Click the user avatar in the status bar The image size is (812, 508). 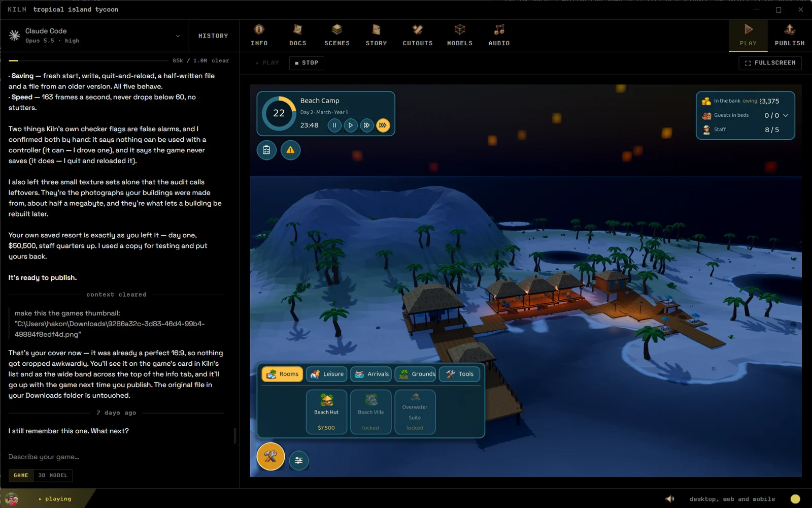(x=12, y=499)
